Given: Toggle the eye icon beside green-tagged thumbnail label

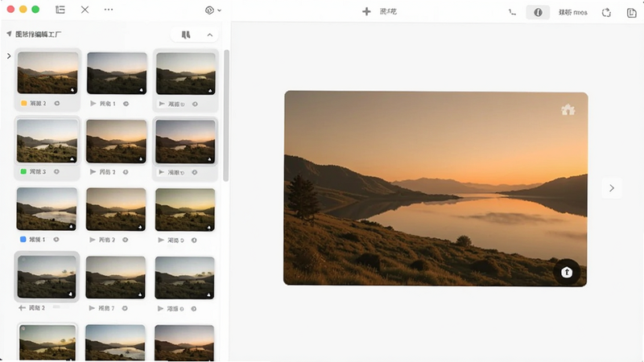Looking at the screenshot, I should pos(56,171).
